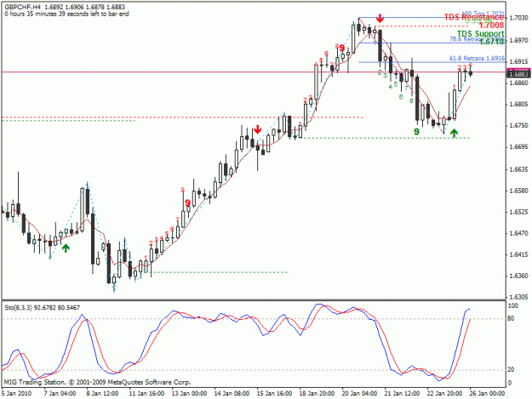Click the 1.6750 price axis label

pos(518,125)
